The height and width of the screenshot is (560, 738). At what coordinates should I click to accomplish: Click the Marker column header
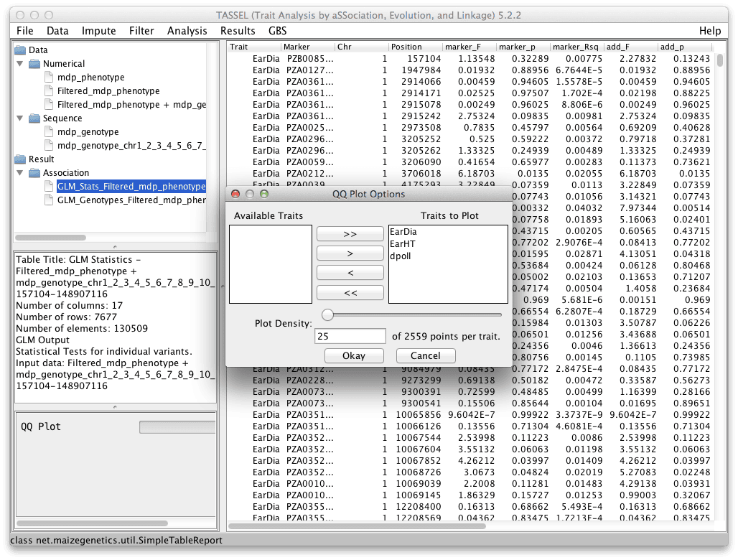[308, 47]
